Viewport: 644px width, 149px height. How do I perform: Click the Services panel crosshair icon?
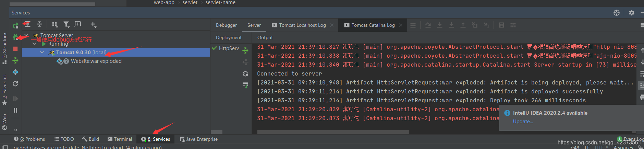617,13
